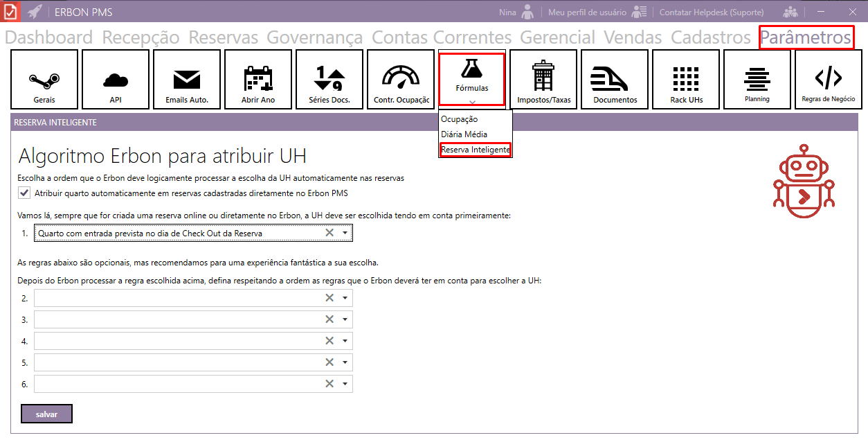
Task: Open Emails Auto. envelope tile
Action: (187, 80)
